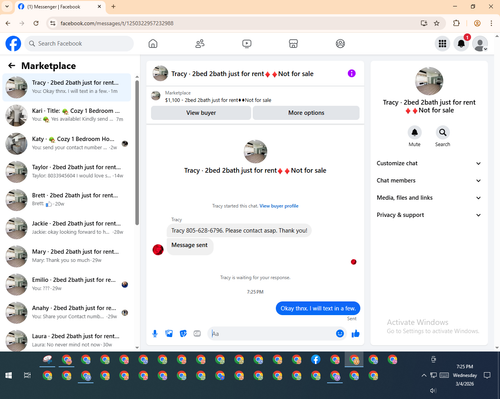
Task: Click Tracy's large profile photo in right panel
Action: click(x=429, y=81)
